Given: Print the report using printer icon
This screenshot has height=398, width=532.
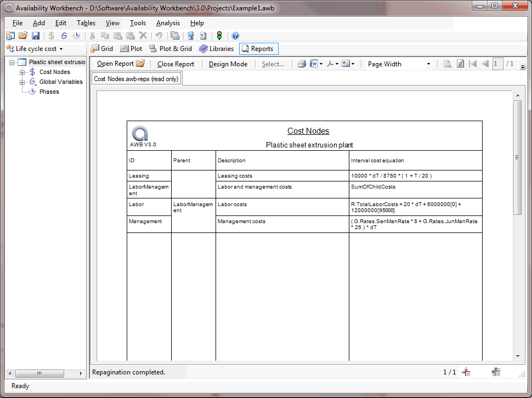Looking at the screenshot, I should coord(301,64).
